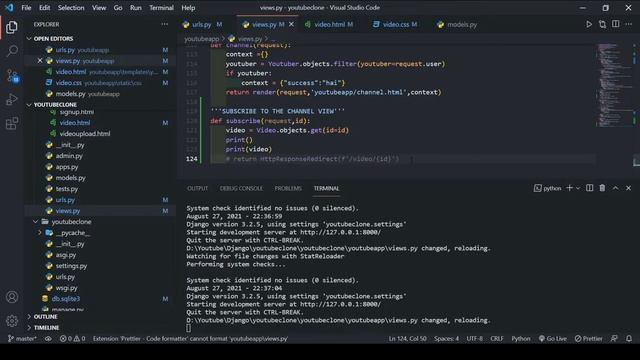The image size is (640, 360).
Task: Collapse the YOUTUBECLONE folder section
Action: 29,104
